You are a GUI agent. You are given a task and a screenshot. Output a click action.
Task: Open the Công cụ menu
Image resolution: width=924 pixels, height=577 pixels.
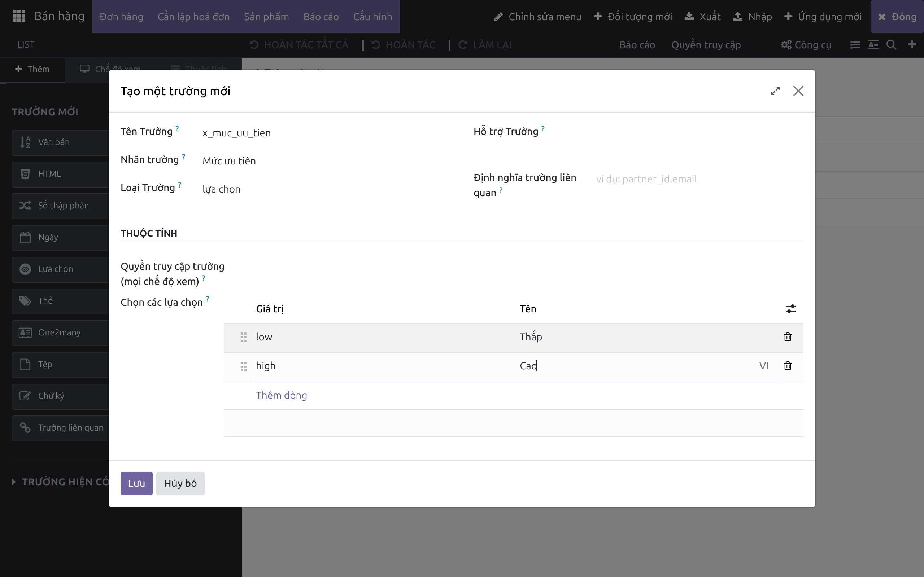(x=806, y=45)
